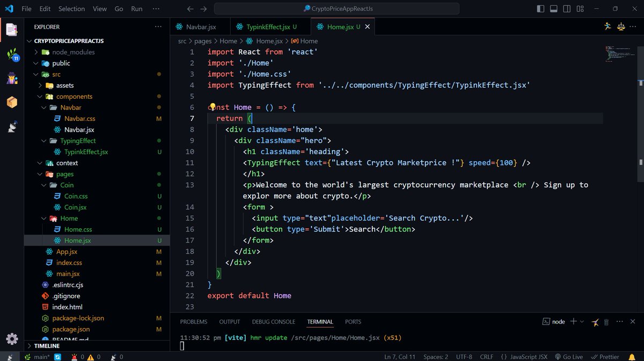Open the Run menu
This screenshot has height=361, width=644.
137,9
